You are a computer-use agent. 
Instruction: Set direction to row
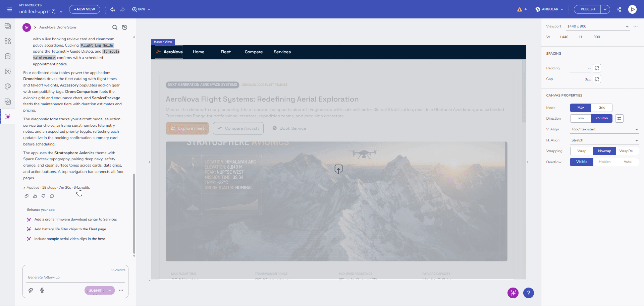click(x=581, y=118)
